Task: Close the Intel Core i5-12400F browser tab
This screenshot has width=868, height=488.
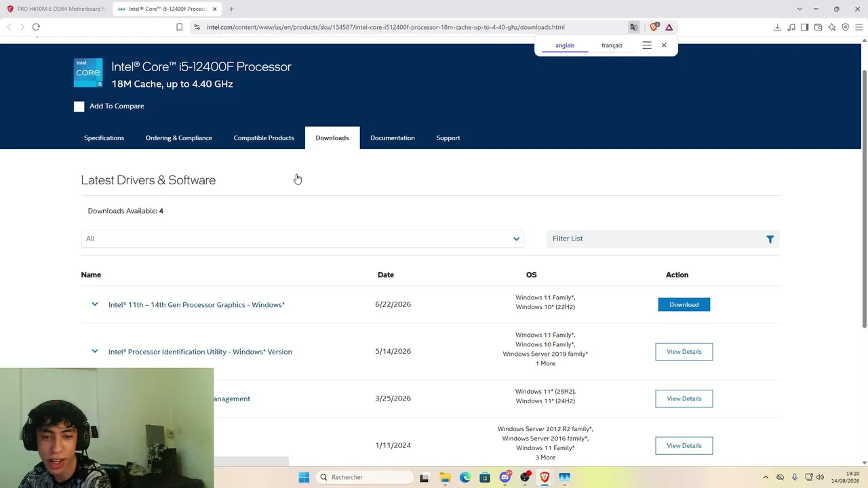Action: (215, 9)
